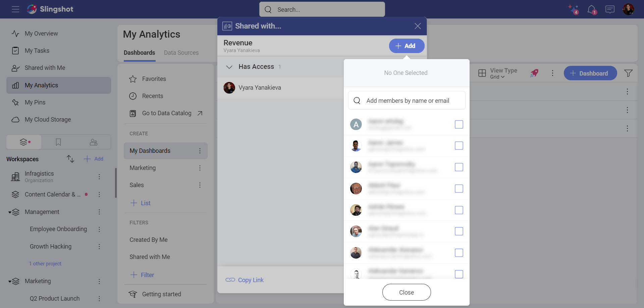This screenshot has width=644, height=308.
Task: Click the Close button in member picker
Action: 407,292
